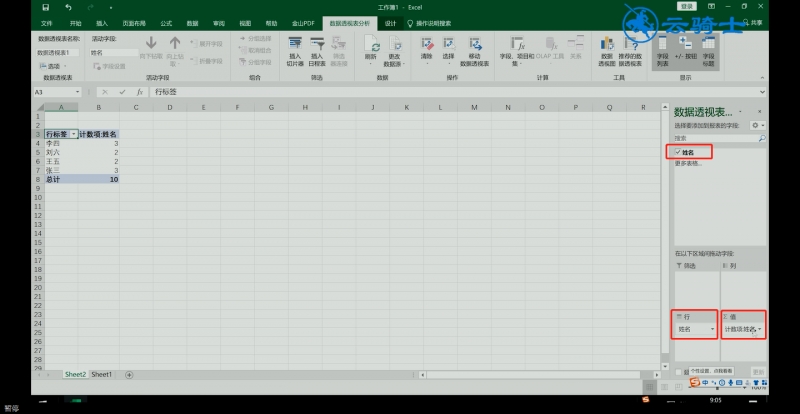Uncheck the 姓名 field checkbox
Image resolution: width=800 pixels, height=414 pixels.
(x=678, y=152)
